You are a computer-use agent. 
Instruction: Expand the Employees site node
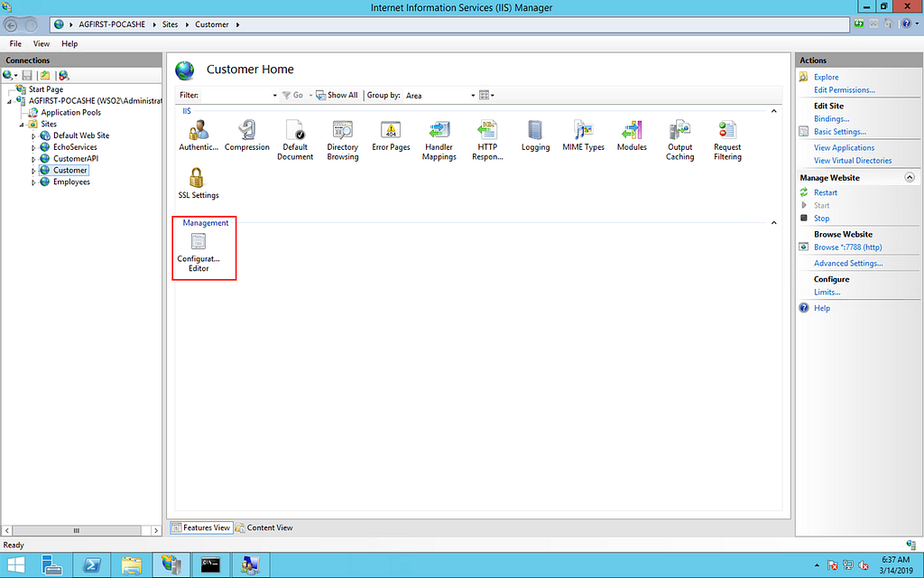point(33,182)
